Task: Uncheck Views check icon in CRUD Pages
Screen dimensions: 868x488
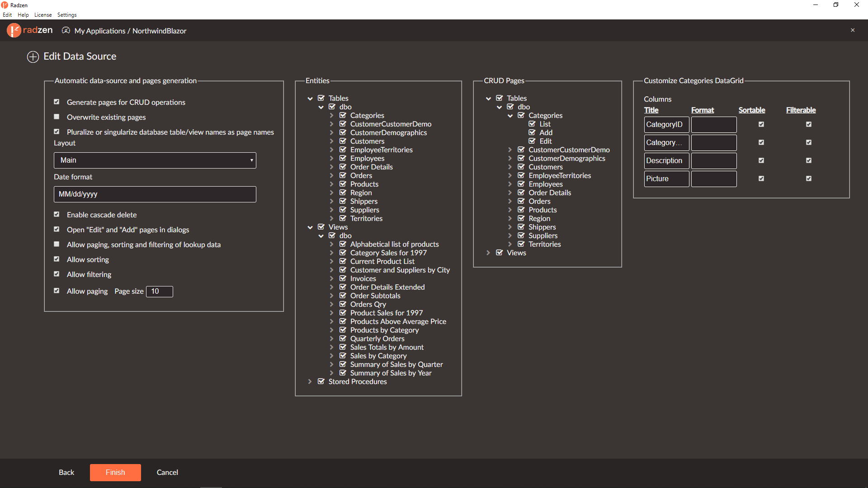Action: [x=500, y=253]
